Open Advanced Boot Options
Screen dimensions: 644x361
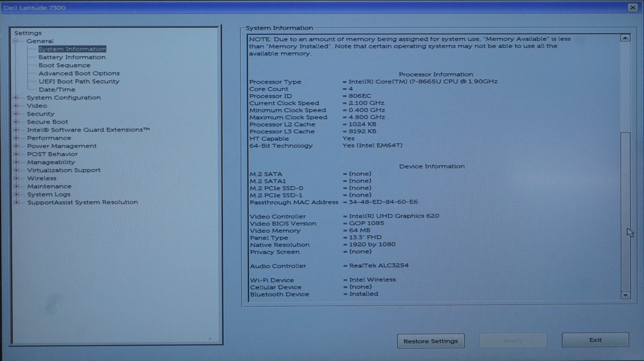click(x=79, y=73)
